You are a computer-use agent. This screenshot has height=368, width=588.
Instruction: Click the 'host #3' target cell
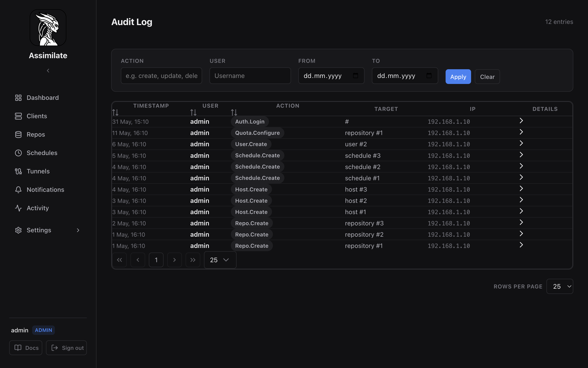(356, 189)
